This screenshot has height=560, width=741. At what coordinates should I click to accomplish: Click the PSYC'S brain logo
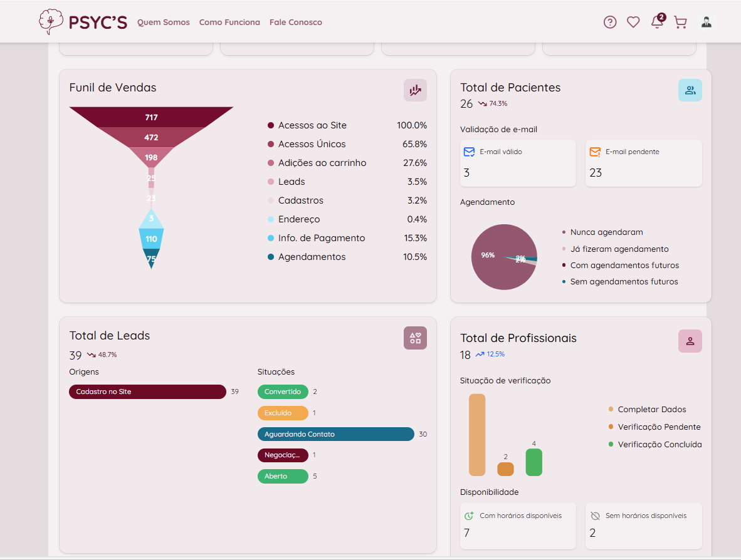click(49, 21)
